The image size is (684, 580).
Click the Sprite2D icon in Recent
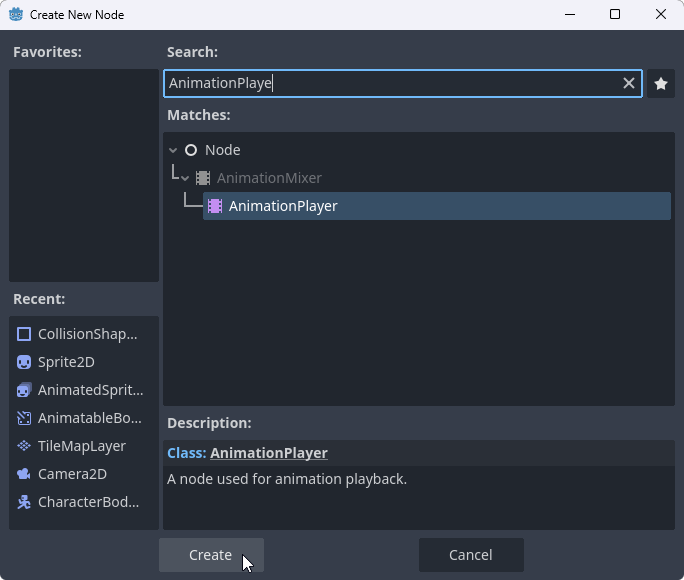pyautogui.click(x=24, y=362)
